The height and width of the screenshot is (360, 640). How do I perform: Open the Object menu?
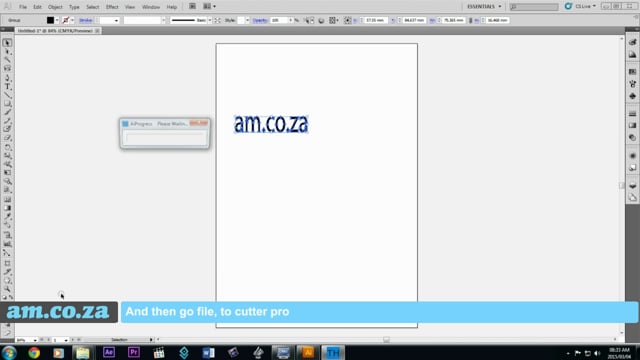click(x=55, y=7)
